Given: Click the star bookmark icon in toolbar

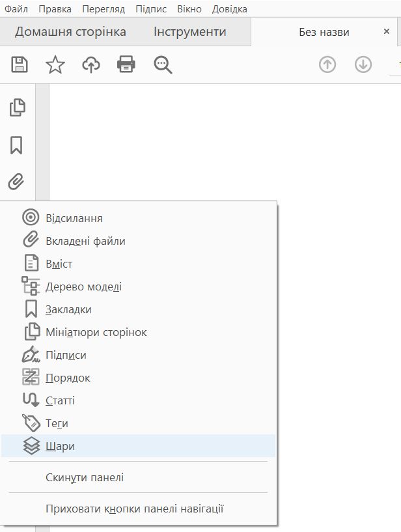Looking at the screenshot, I should pyautogui.click(x=55, y=64).
